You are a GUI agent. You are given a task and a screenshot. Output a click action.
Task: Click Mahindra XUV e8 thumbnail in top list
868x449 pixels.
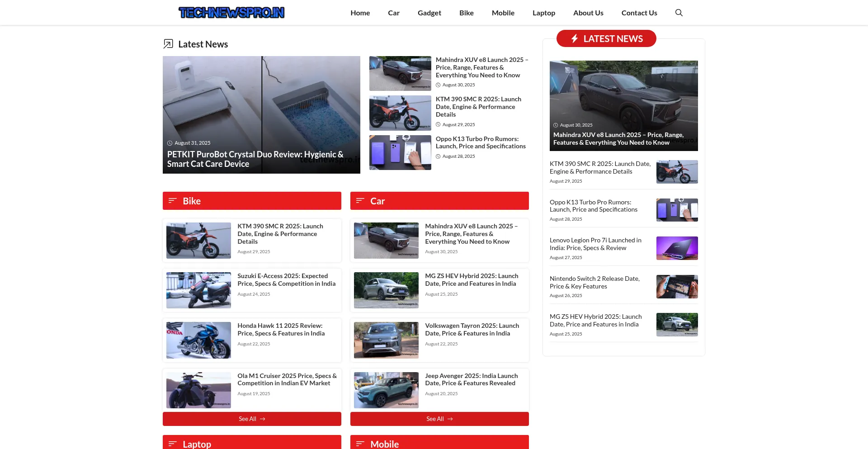[x=400, y=73]
